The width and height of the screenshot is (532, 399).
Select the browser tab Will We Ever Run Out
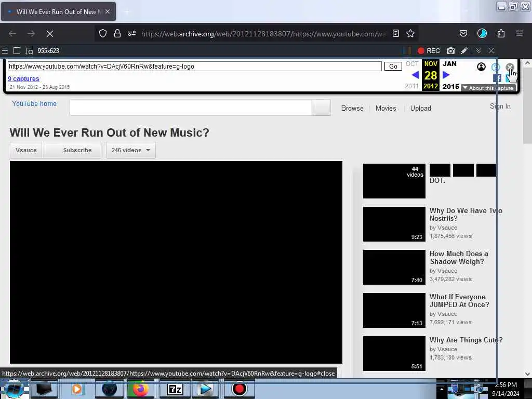pos(58,11)
